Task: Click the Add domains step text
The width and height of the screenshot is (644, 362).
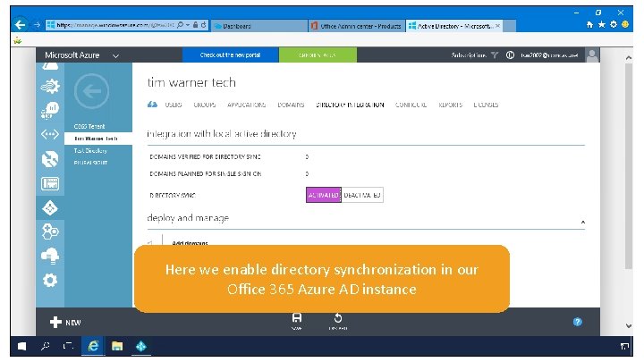Action: pos(190,243)
